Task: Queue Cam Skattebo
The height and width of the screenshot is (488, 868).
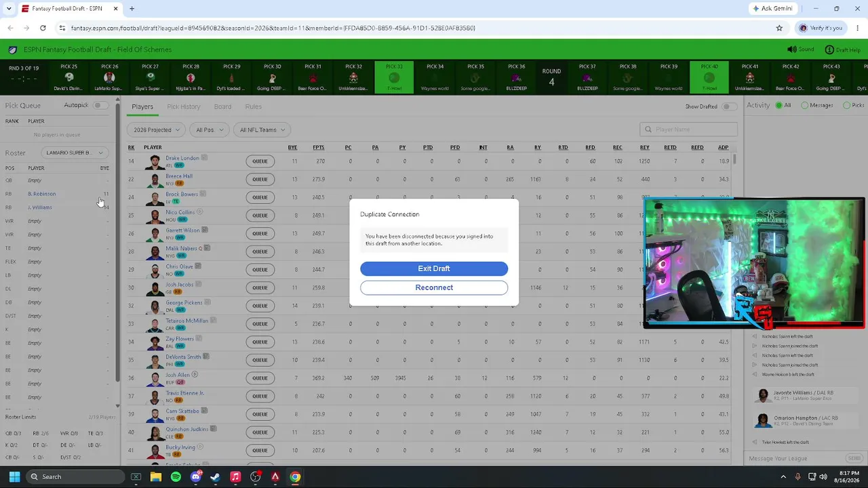Action: click(x=260, y=414)
